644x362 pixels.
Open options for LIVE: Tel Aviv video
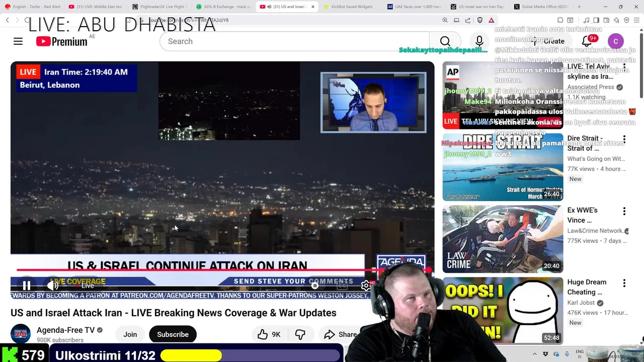[624, 67]
